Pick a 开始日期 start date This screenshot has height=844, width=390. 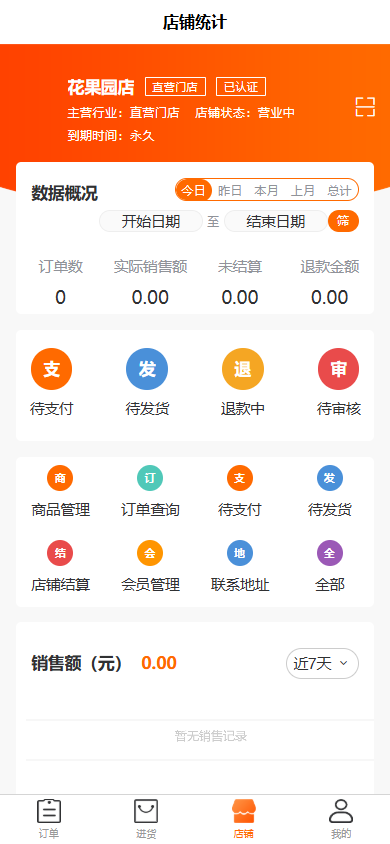[151, 221]
